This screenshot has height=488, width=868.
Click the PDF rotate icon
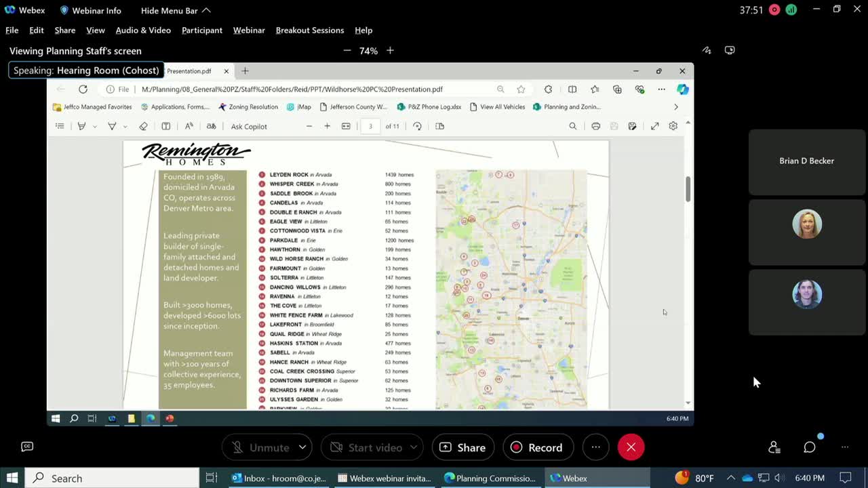[417, 126]
